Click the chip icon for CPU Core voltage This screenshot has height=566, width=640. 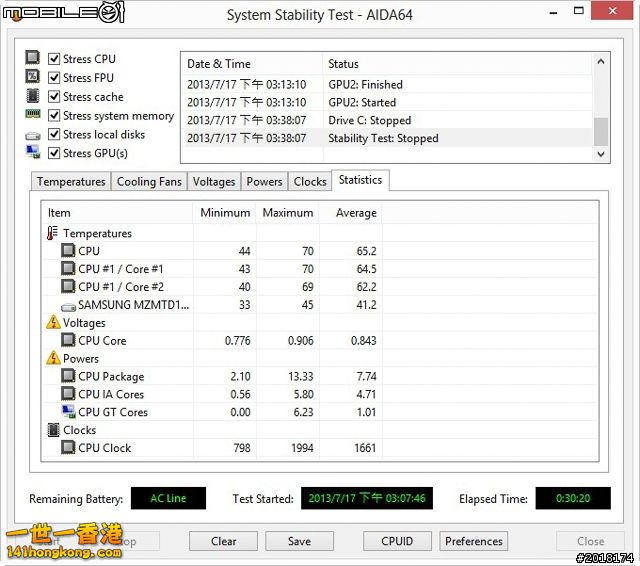(x=68, y=340)
